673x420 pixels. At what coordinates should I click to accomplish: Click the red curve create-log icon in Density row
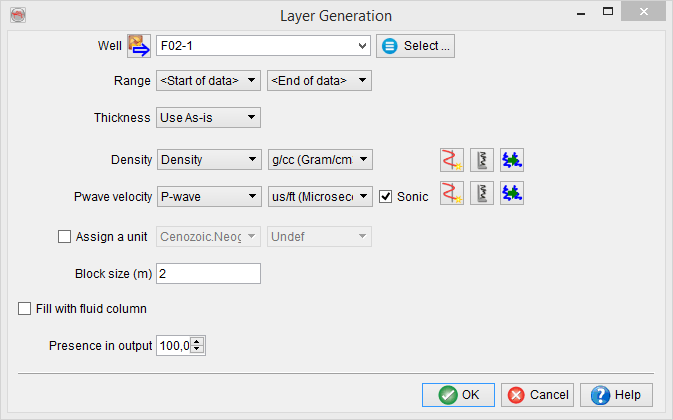452,160
